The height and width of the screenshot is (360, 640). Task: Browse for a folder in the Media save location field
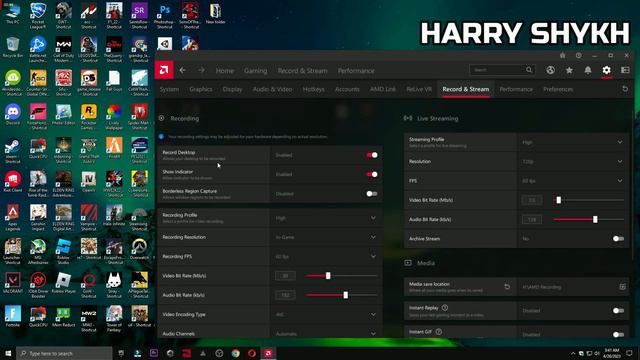click(x=622, y=287)
